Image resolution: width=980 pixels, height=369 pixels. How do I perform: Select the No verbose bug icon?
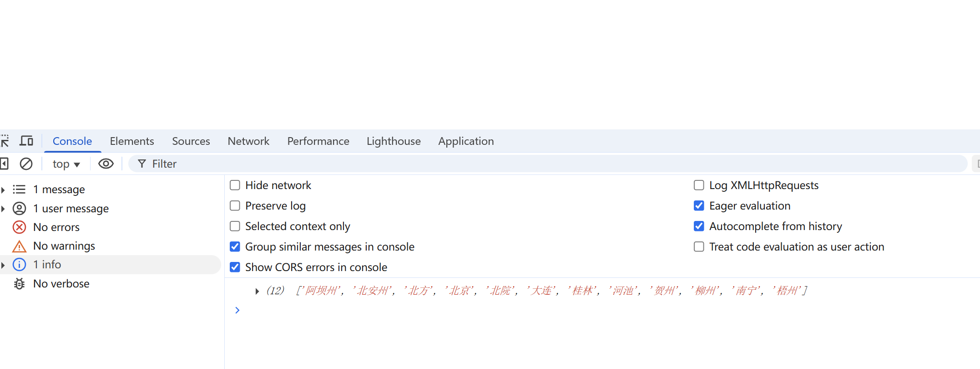19,284
